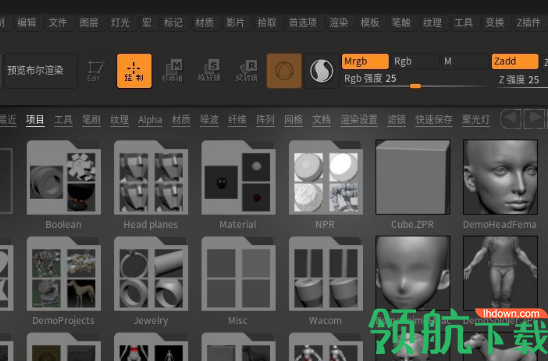This screenshot has height=361, width=548.
Task: Open the Material folder
Action: click(x=238, y=178)
